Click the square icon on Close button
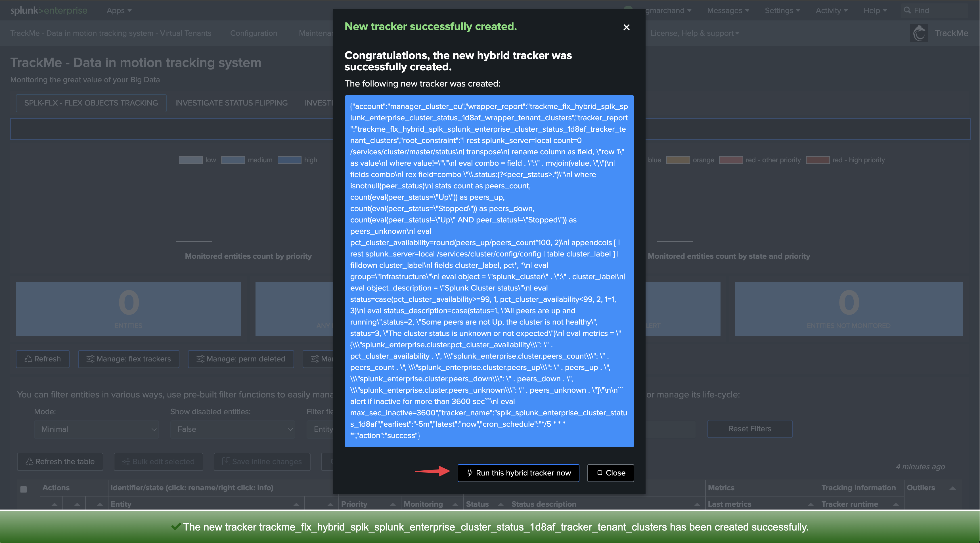Screen dimensions: 980x543 click(600, 473)
